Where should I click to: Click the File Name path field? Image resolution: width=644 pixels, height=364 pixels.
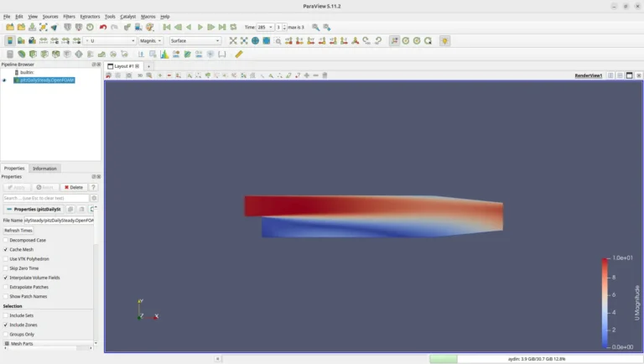coord(60,221)
